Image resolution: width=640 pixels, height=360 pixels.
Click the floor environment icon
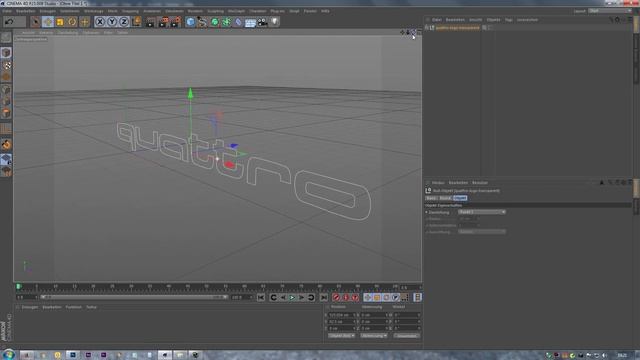click(x=250, y=22)
